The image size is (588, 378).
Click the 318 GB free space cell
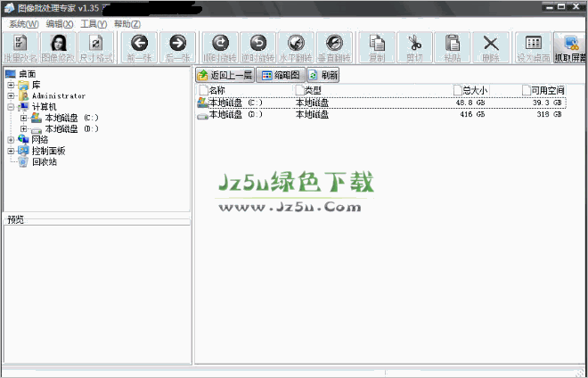pos(549,114)
